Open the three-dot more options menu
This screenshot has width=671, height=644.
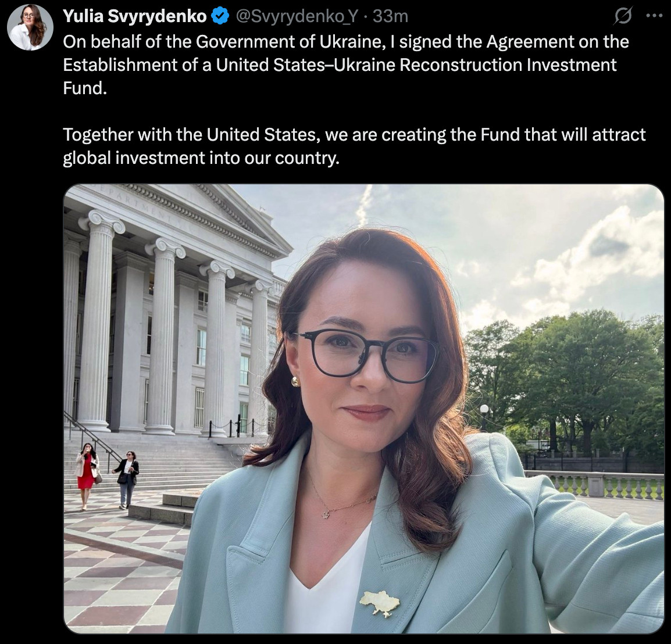coord(654,16)
